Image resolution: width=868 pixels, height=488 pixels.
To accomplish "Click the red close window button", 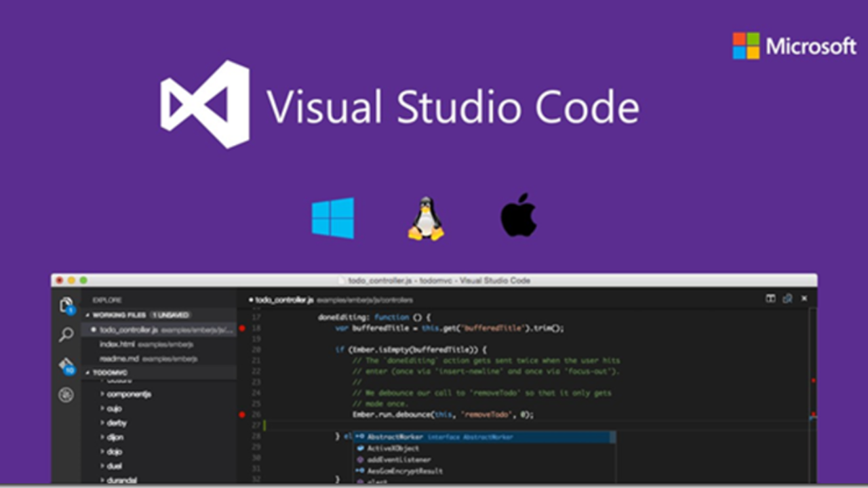I will click(60, 280).
